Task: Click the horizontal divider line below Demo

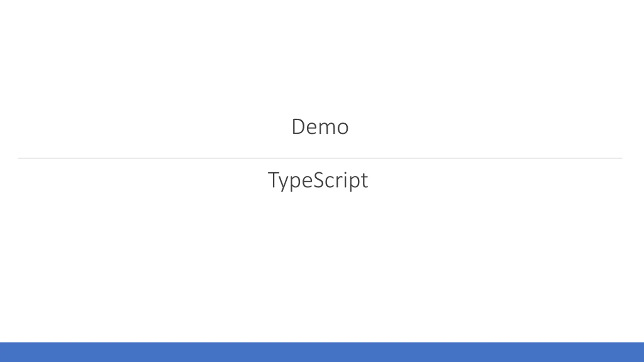Action: [x=320, y=158]
